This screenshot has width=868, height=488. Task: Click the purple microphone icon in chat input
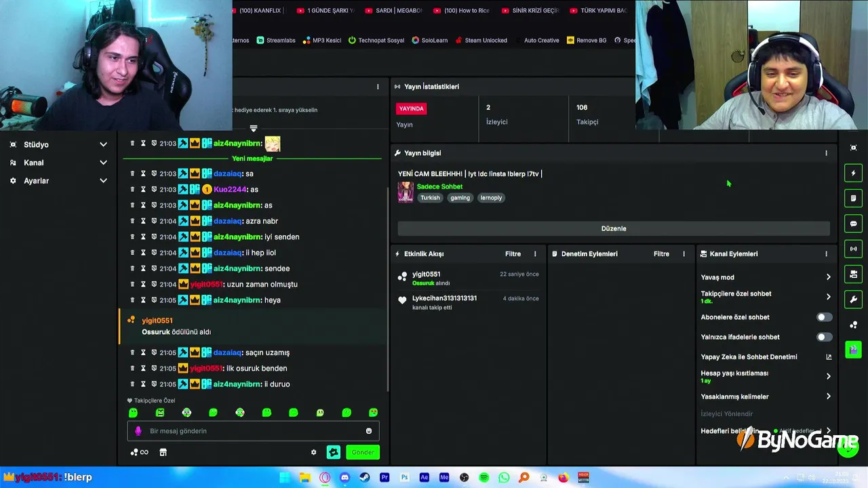point(138,431)
